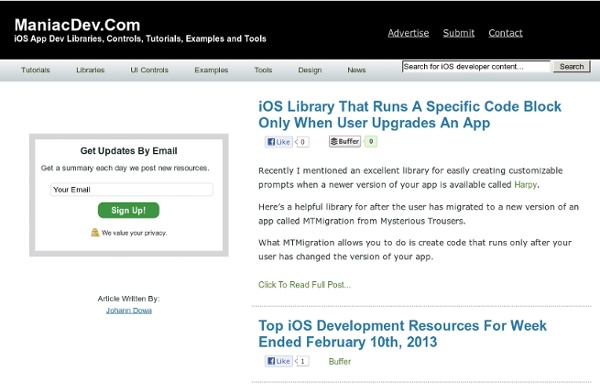Screen dimensions: 600x386
Task: Like the code block library post on Facebook
Action: (279, 142)
